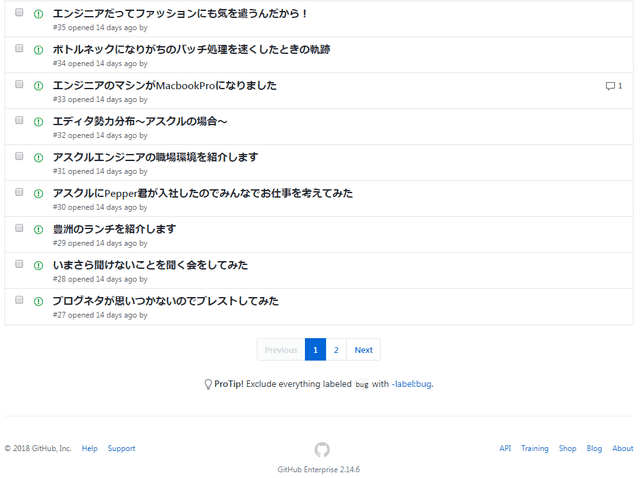
Task: Click text '#27 opened 14 days ago by'
Action: pos(100,315)
